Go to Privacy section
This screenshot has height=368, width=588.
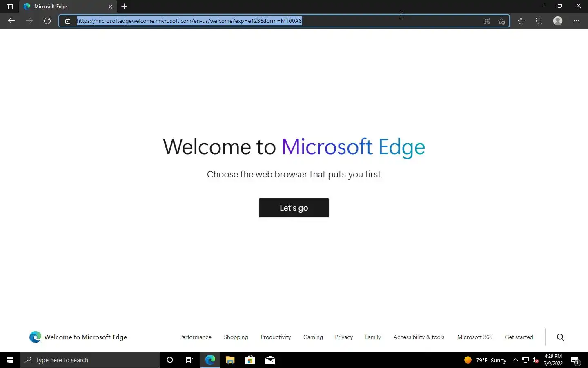(344, 337)
